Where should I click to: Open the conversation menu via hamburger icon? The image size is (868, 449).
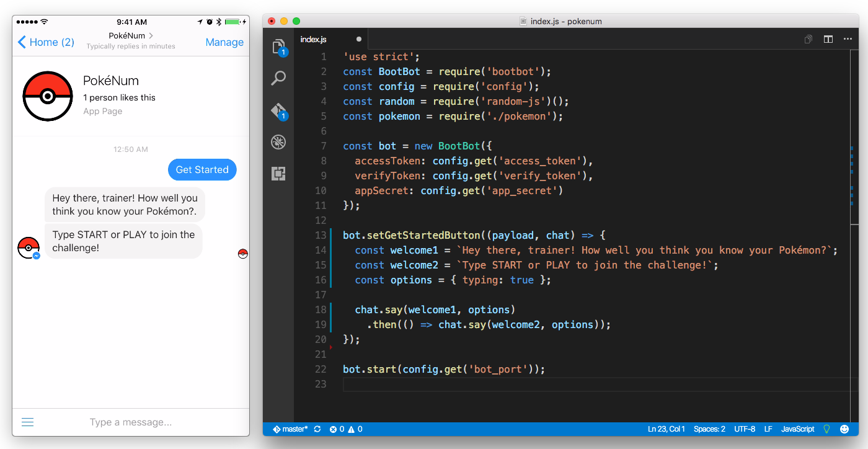[27, 422]
